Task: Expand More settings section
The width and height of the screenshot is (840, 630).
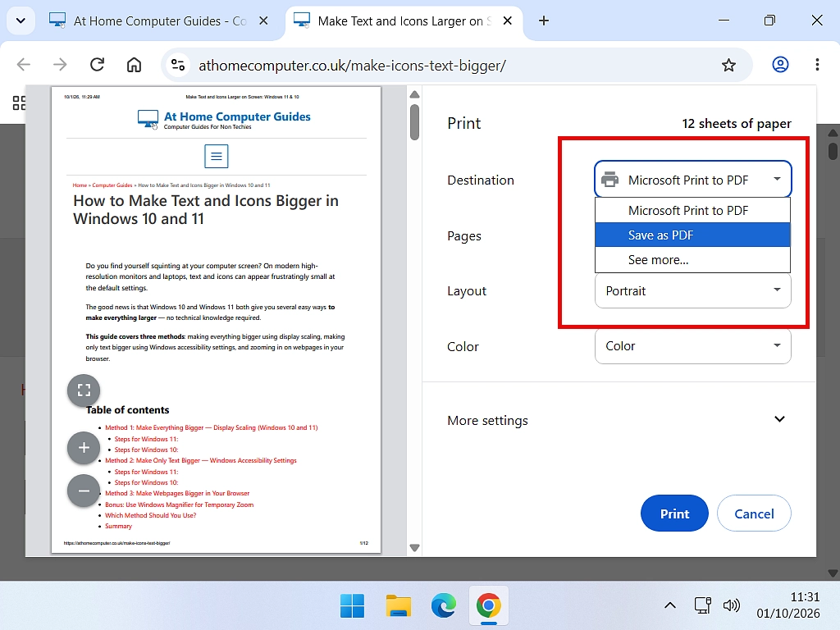Action: tap(619, 420)
